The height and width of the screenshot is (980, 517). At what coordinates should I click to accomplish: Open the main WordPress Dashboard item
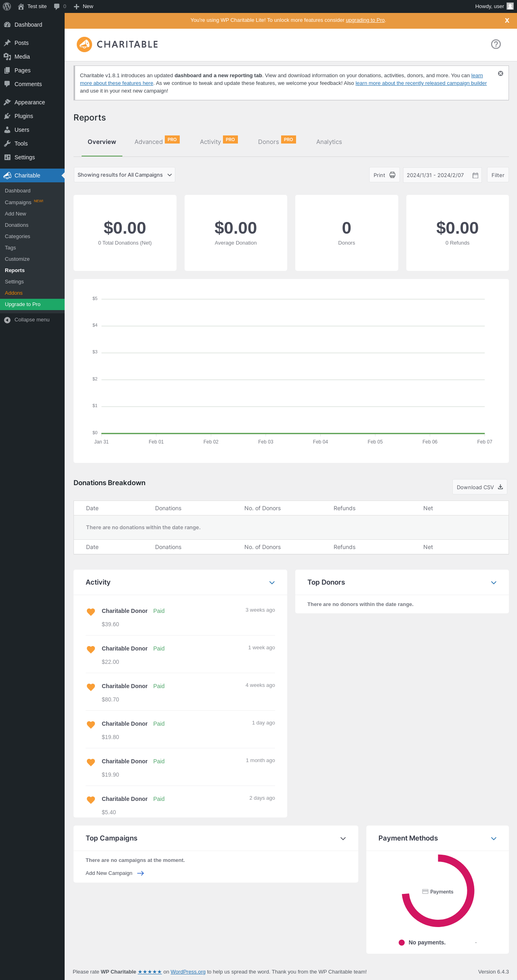[x=32, y=25]
